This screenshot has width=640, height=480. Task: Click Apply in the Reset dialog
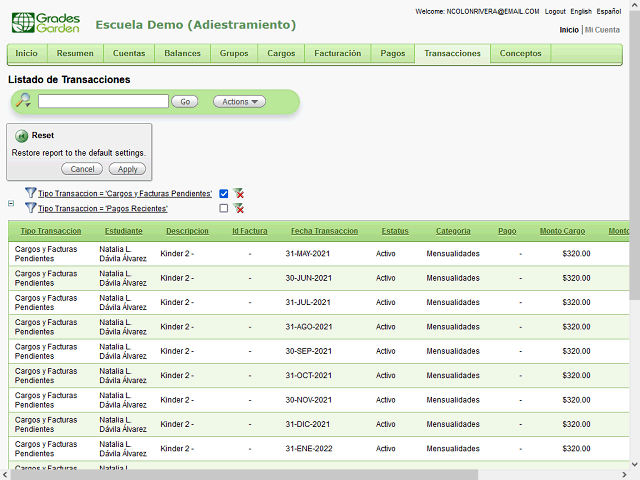127,169
